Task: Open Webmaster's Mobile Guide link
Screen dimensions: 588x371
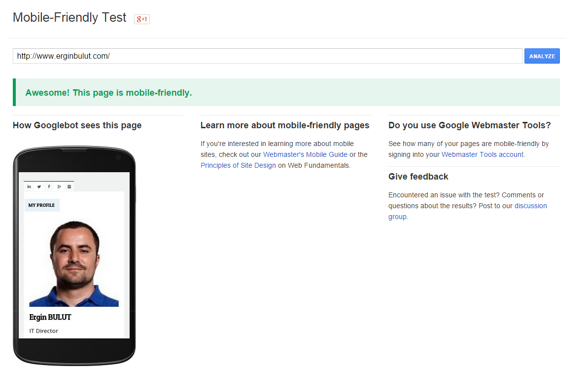Action: [305, 154]
